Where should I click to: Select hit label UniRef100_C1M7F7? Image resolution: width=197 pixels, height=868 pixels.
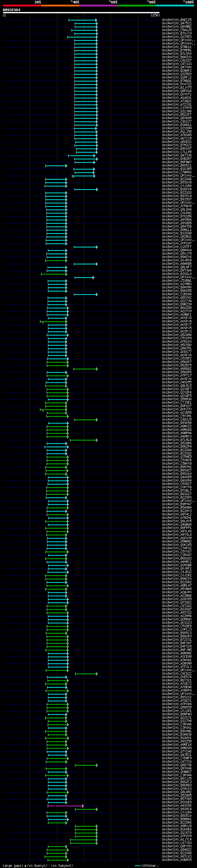click(x=177, y=247)
